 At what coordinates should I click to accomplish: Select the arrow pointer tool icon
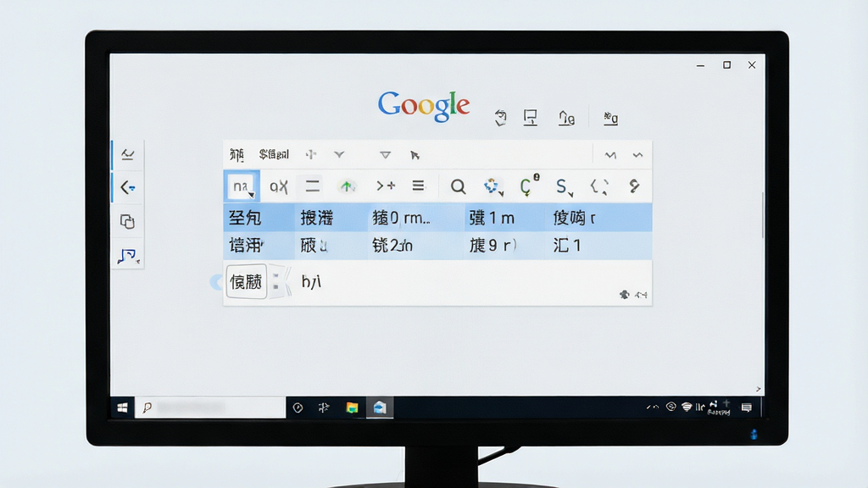[x=415, y=156]
